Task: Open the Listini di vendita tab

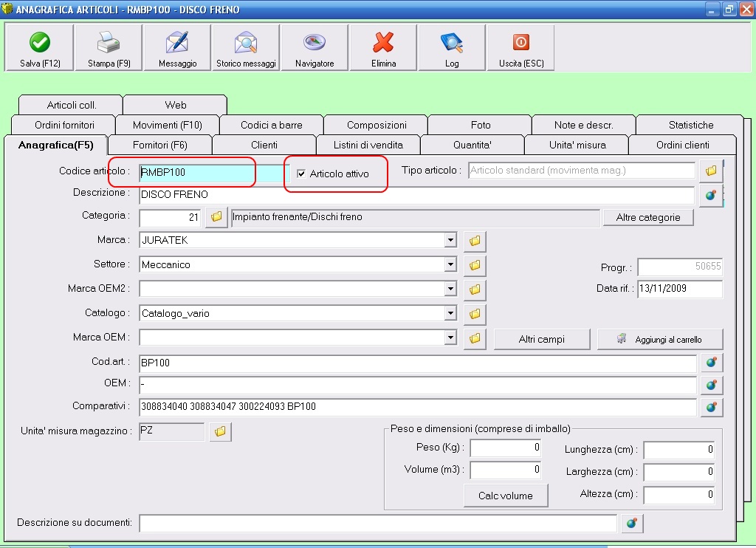Action: 368,145
